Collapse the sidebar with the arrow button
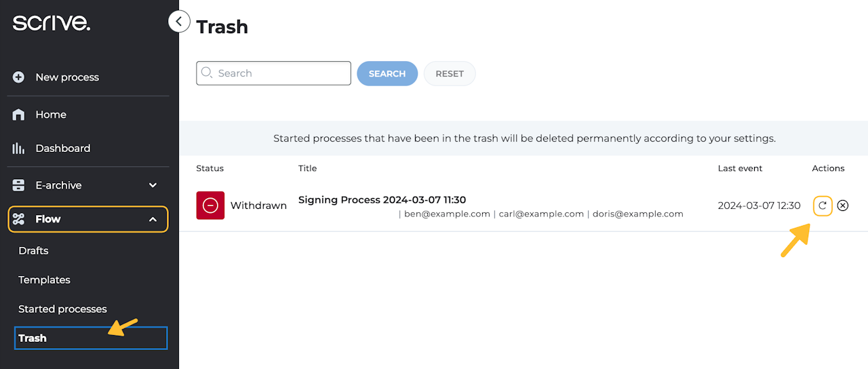This screenshot has width=868, height=369. click(178, 22)
